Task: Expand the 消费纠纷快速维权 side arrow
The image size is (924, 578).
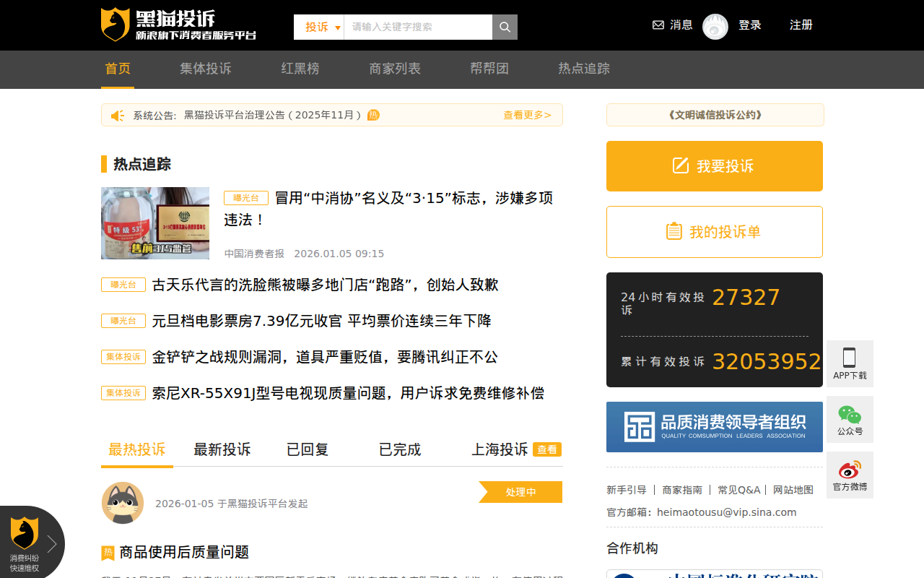Action: tap(52, 543)
